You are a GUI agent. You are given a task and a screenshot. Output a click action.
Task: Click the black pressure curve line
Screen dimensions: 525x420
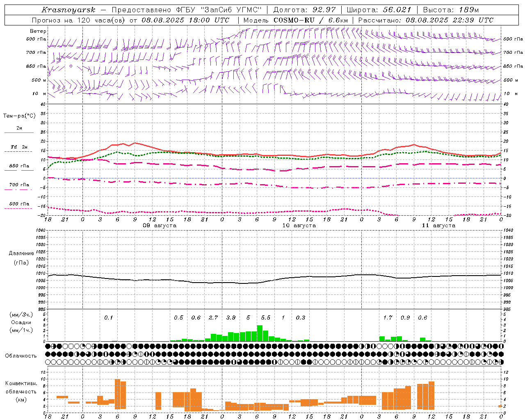(274, 279)
